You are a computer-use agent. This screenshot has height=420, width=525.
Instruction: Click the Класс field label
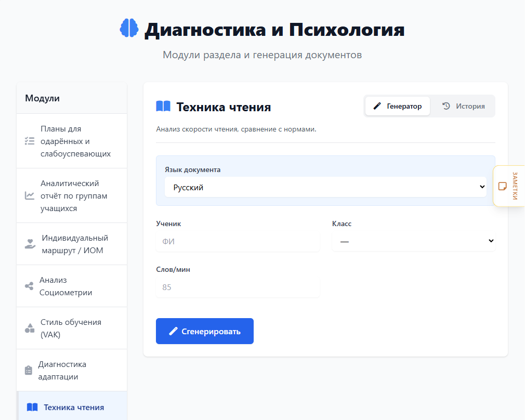pos(342,224)
